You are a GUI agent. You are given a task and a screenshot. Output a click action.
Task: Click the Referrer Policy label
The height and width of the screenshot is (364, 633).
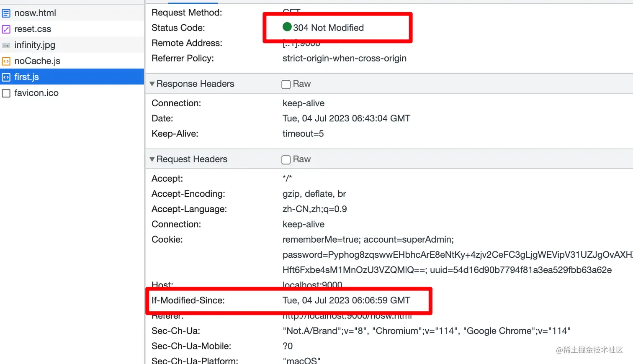tap(183, 58)
